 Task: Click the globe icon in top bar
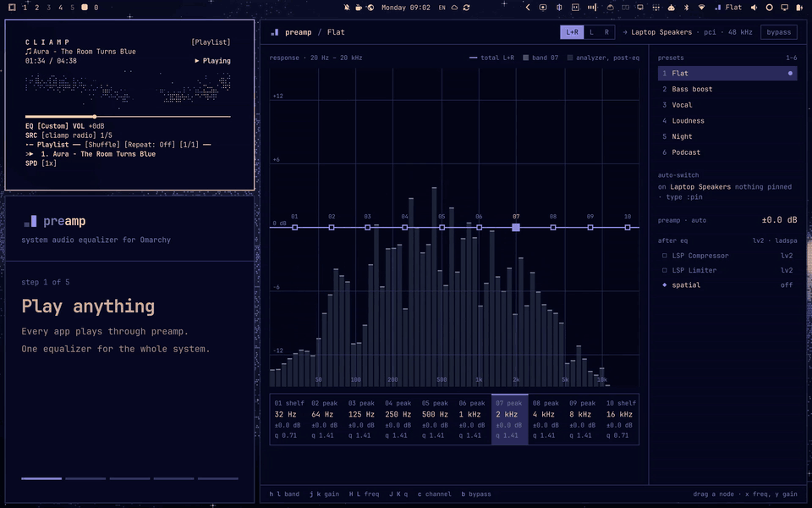tap(370, 8)
